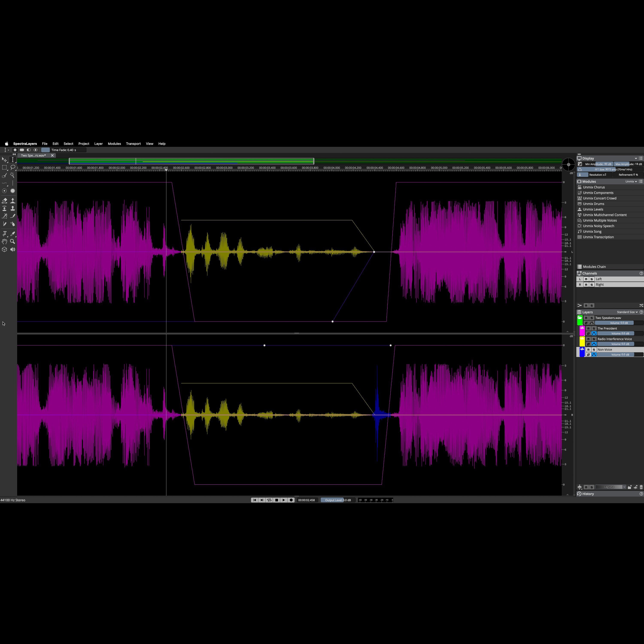This screenshot has width=644, height=644.
Task: Open the Standard Size layers dropdown
Action: point(627,312)
